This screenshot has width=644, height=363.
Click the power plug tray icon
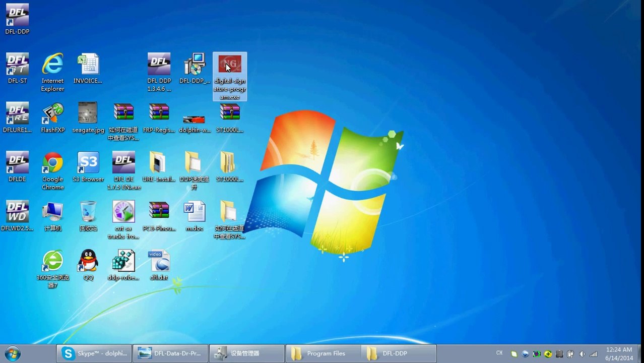(570, 354)
